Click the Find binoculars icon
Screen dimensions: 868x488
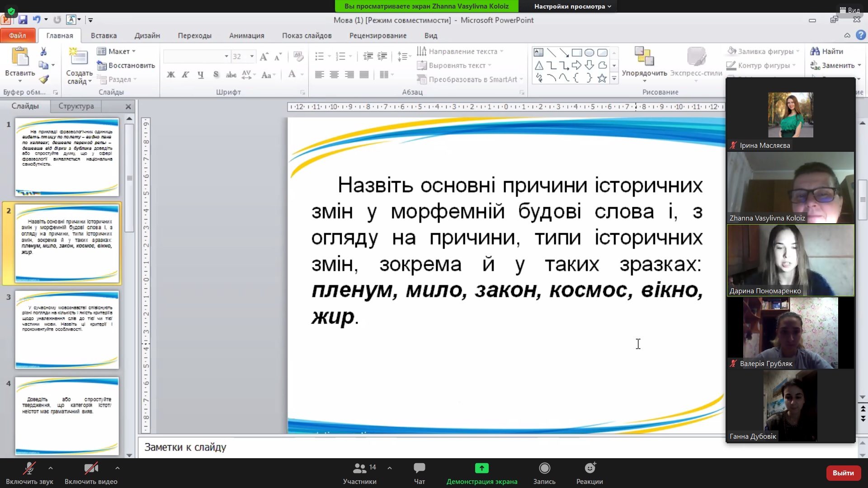[815, 51]
